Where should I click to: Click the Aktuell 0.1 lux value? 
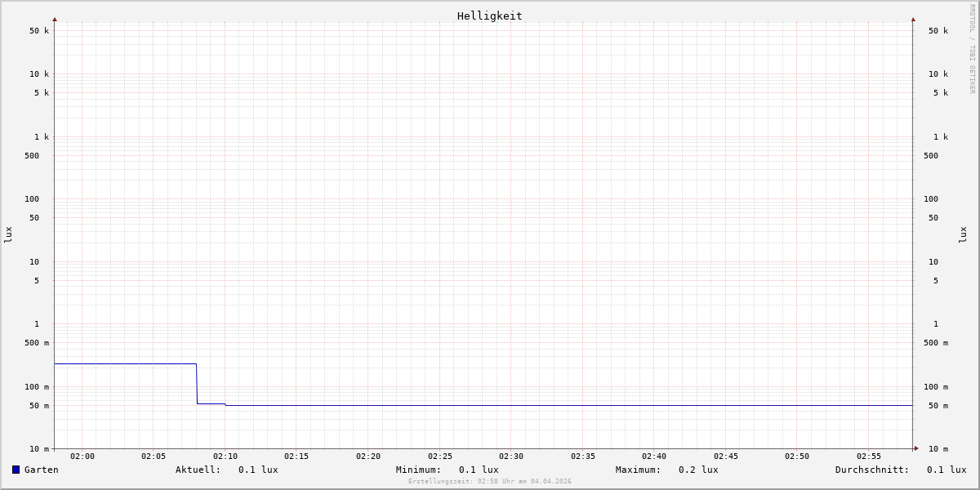pyautogui.click(x=257, y=470)
